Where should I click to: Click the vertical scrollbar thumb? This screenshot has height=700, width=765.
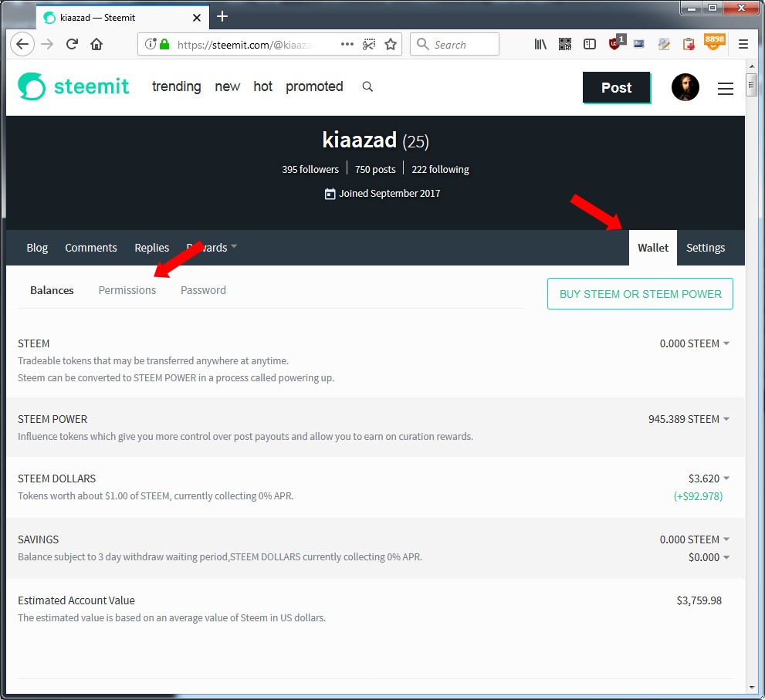click(x=751, y=86)
